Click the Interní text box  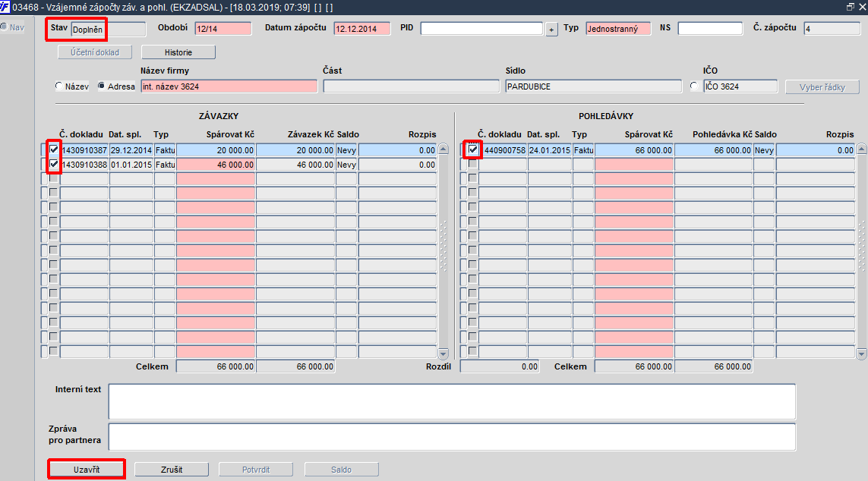452,401
